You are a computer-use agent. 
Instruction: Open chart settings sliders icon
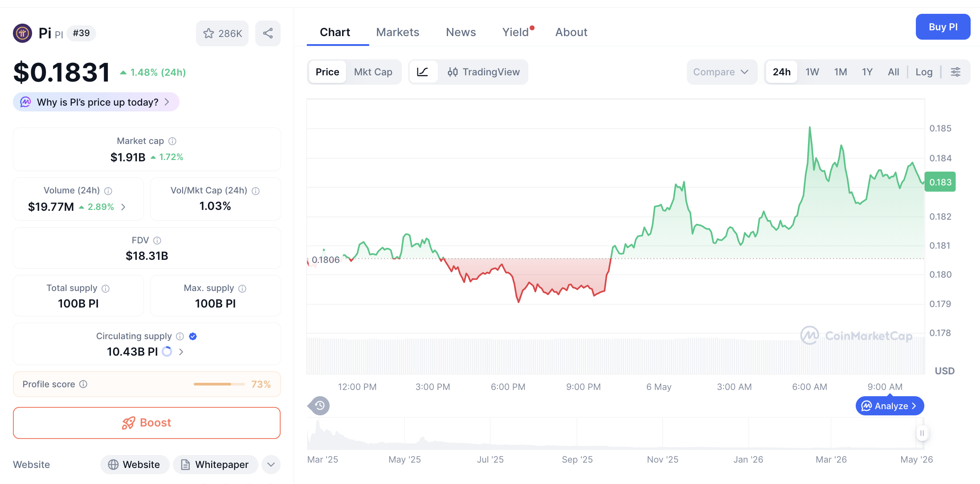coord(955,72)
